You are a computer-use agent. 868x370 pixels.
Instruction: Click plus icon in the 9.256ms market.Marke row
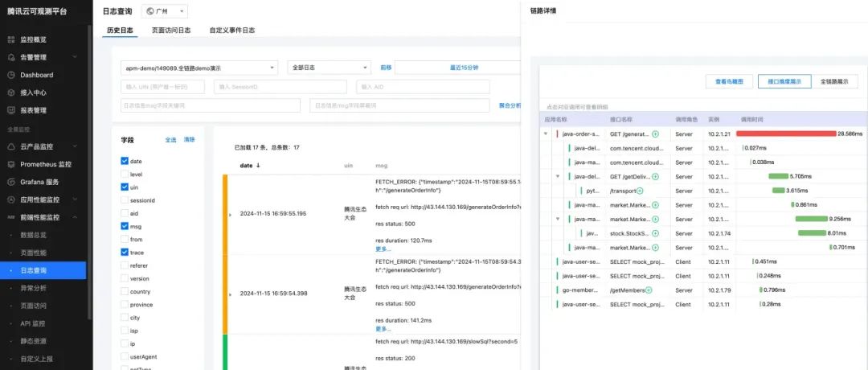tap(655, 220)
